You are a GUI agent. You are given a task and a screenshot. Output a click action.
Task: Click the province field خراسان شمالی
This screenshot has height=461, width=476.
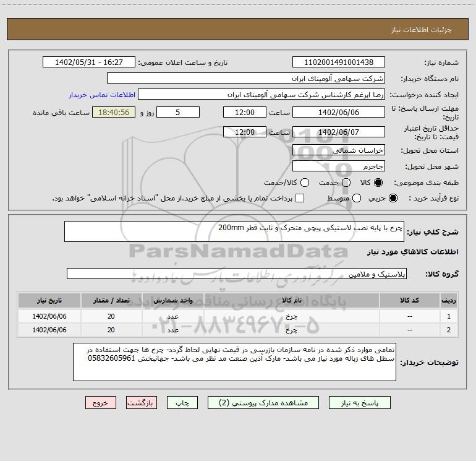pos(339,150)
